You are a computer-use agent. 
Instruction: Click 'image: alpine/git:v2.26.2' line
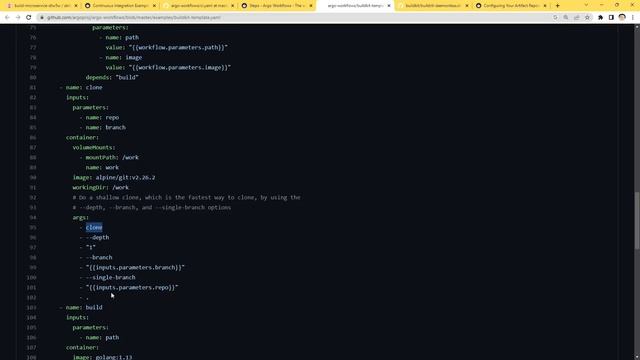114,178
